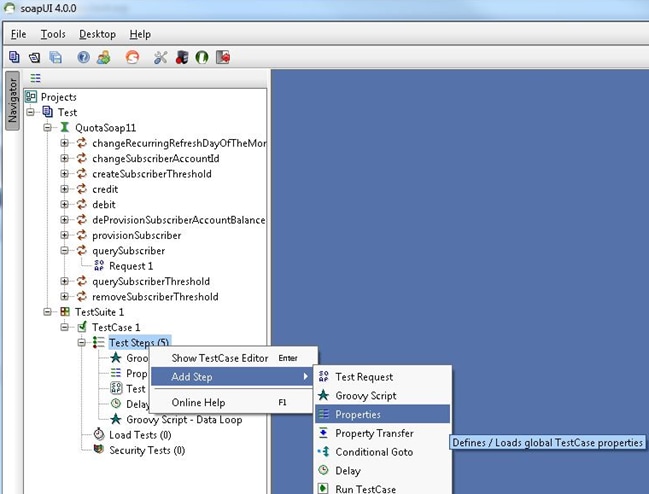Click the orange trial toolbar icon
649x494 pixels.
point(132,57)
